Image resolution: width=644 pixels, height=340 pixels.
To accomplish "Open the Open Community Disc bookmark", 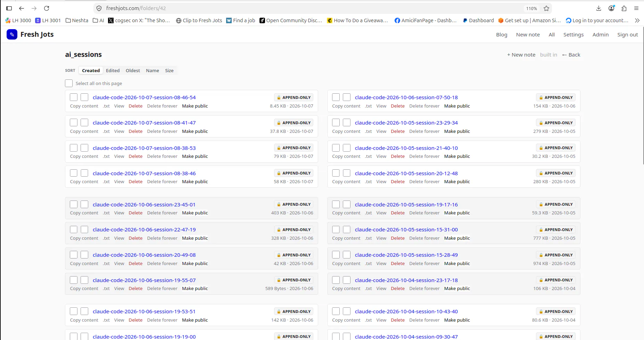I will 291,20.
